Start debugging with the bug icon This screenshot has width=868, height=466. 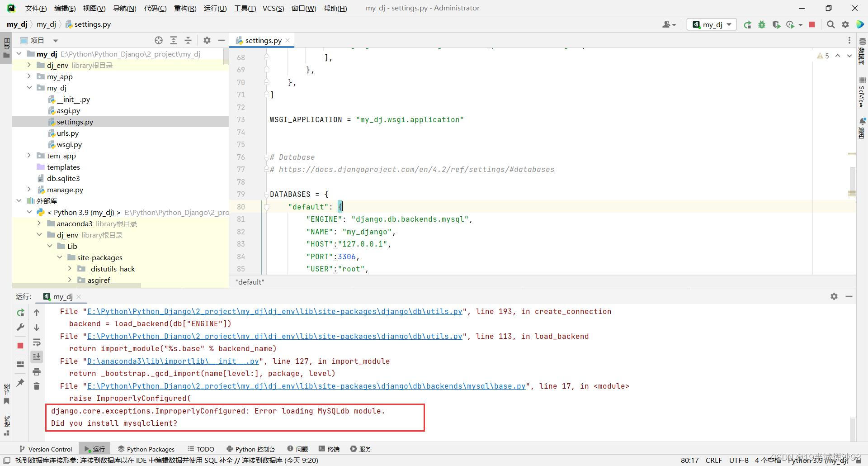(762, 24)
